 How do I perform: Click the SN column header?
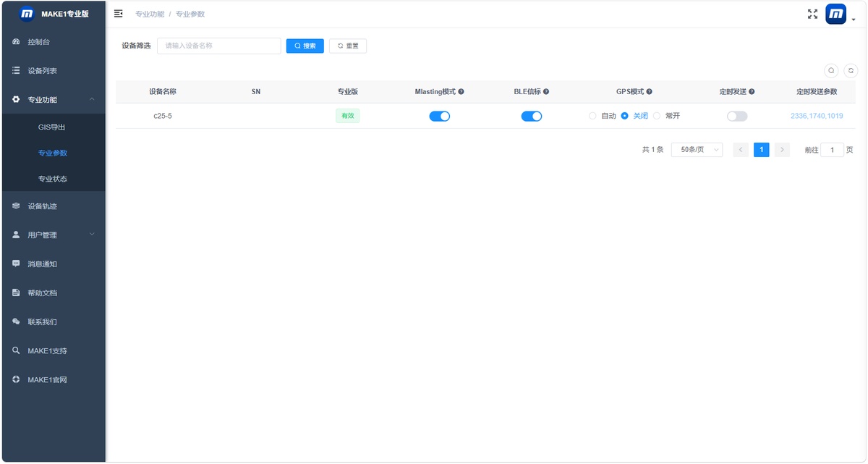[256, 92]
